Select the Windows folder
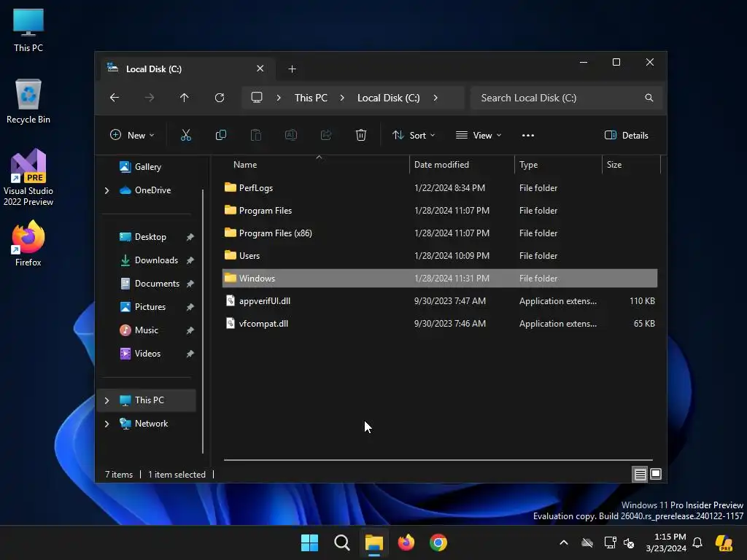Screen dimensions: 747x560 tap(440, 279)
